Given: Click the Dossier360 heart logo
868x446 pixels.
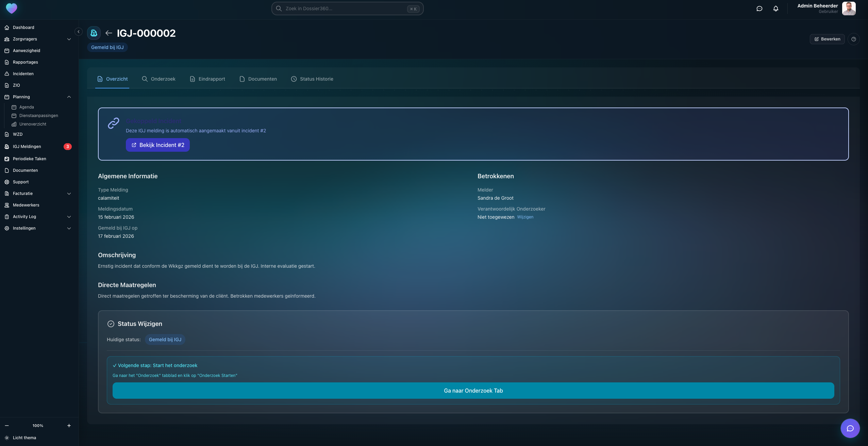Looking at the screenshot, I should click(x=11, y=8).
